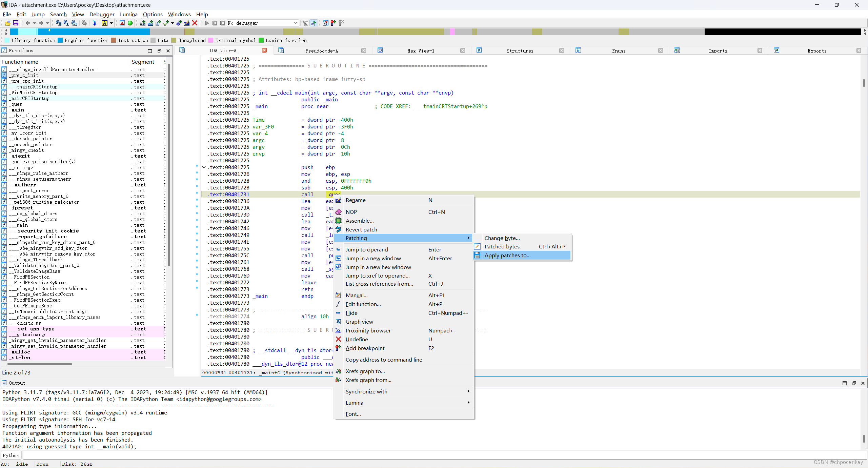The height and width of the screenshot is (468, 868).
Task: Click the blue down arrow toolbar icon
Action: [x=95, y=23]
